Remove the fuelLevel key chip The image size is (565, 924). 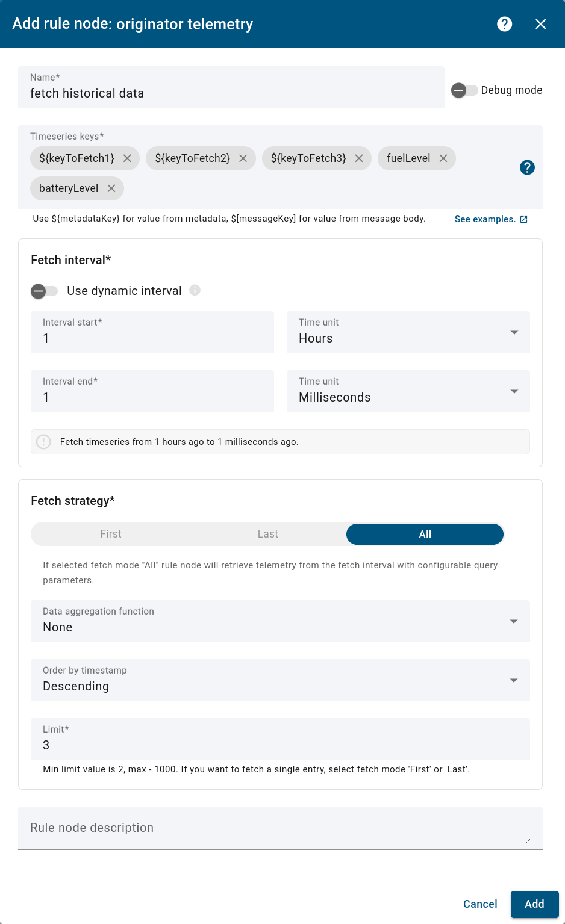[443, 158]
